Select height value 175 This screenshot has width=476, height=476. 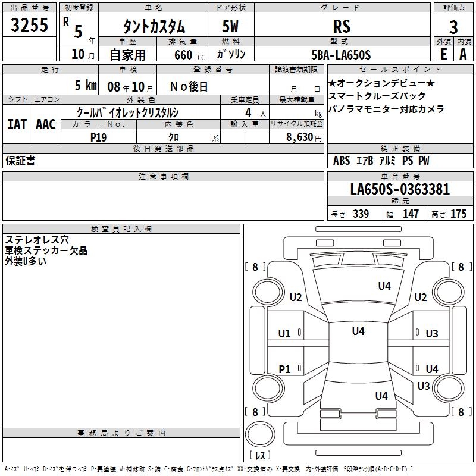458,214
